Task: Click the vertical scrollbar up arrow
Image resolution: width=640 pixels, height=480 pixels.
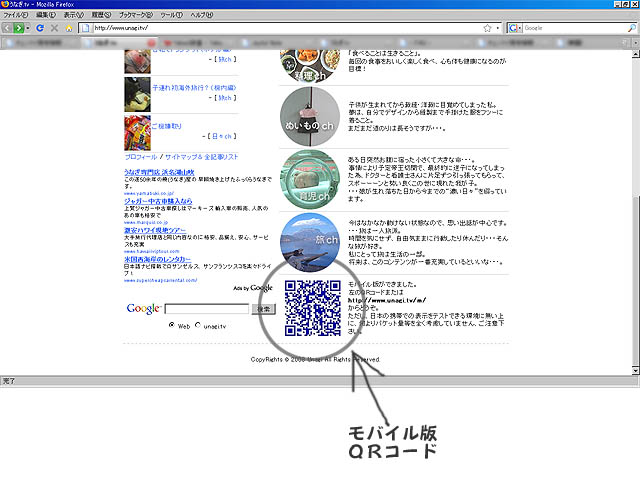Action: [636, 54]
